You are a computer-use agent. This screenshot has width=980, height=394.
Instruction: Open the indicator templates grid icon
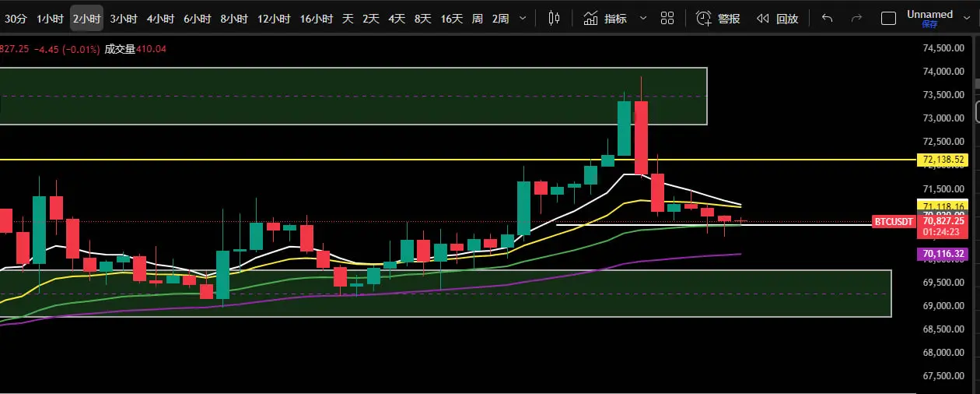tap(667, 18)
